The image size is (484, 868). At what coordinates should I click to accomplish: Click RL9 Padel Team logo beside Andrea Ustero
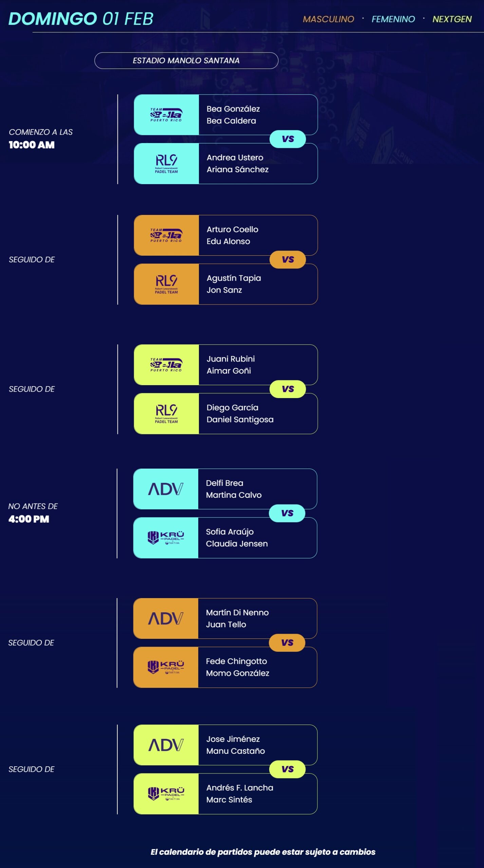tap(166, 163)
